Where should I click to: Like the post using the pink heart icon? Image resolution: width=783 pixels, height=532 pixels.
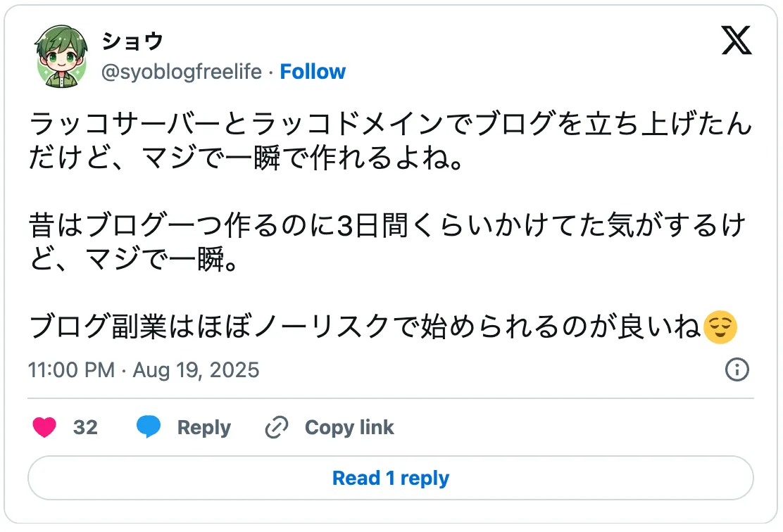click(45, 427)
